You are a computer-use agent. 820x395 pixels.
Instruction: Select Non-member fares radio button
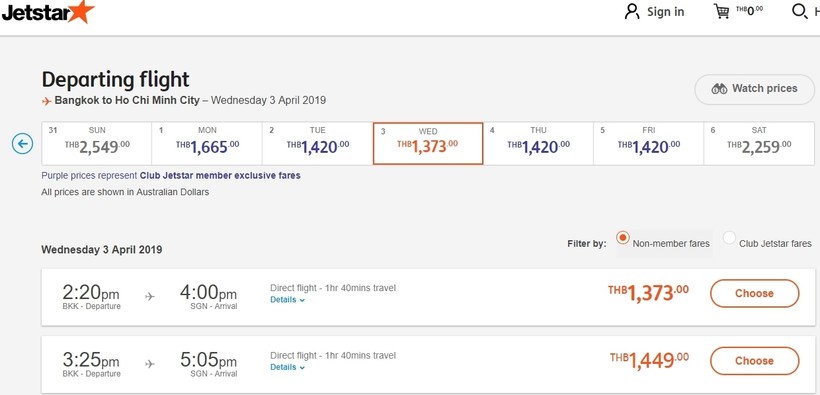pos(622,238)
